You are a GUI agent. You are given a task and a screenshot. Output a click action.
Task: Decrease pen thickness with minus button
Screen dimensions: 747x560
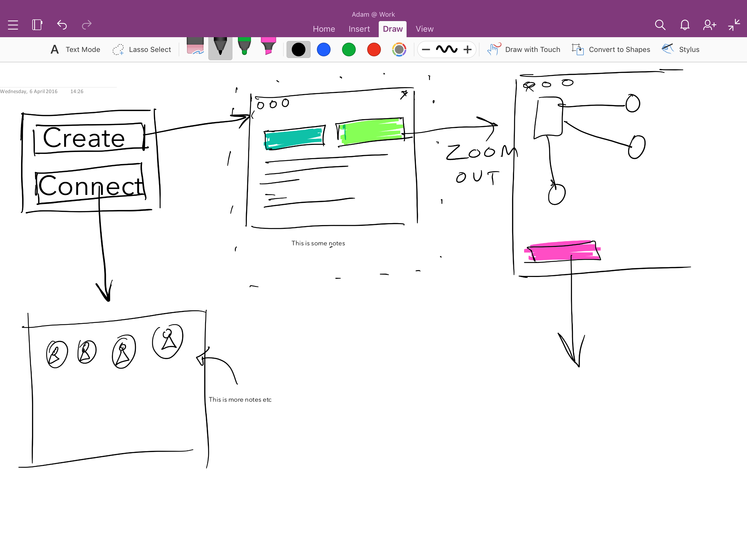[x=426, y=50]
